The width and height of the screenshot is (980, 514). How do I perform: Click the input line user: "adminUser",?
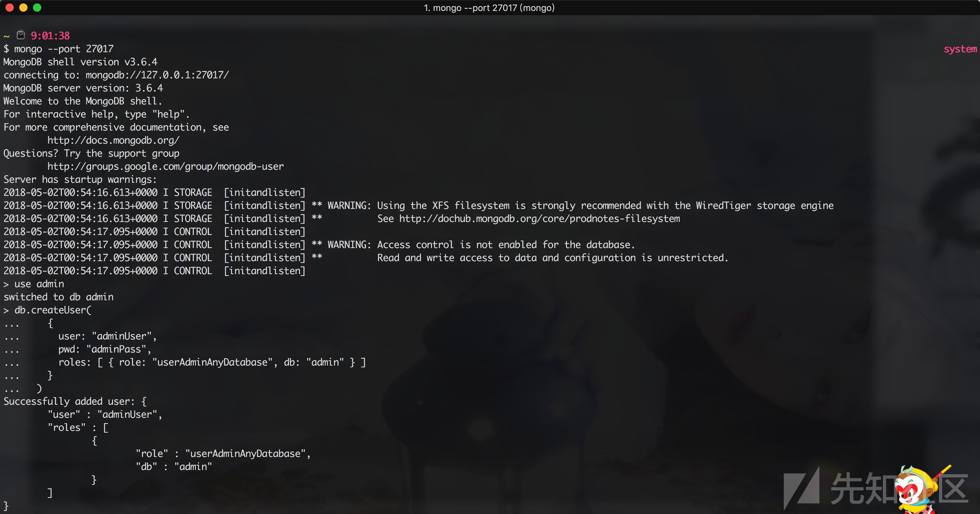coord(107,336)
